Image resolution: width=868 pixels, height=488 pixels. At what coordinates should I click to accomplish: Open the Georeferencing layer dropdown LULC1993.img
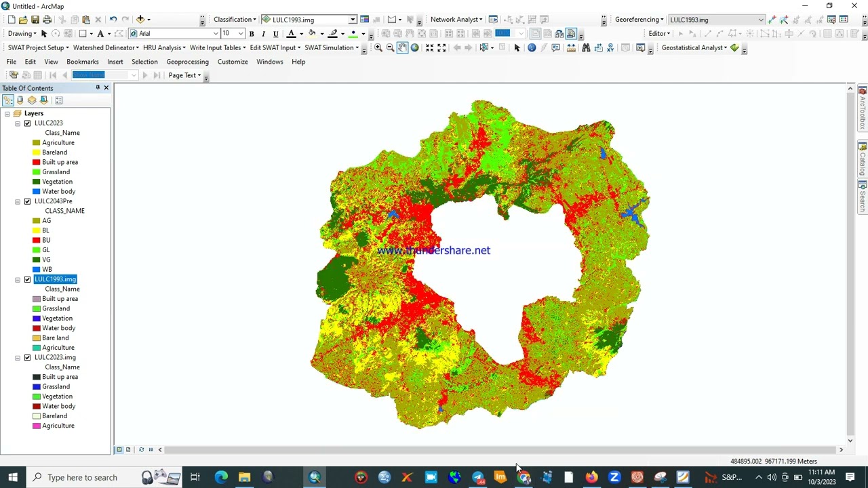tap(761, 20)
